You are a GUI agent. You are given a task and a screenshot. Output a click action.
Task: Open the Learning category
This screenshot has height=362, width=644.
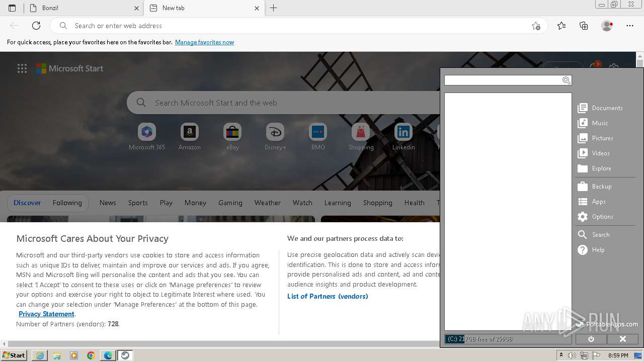click(338, 203)
